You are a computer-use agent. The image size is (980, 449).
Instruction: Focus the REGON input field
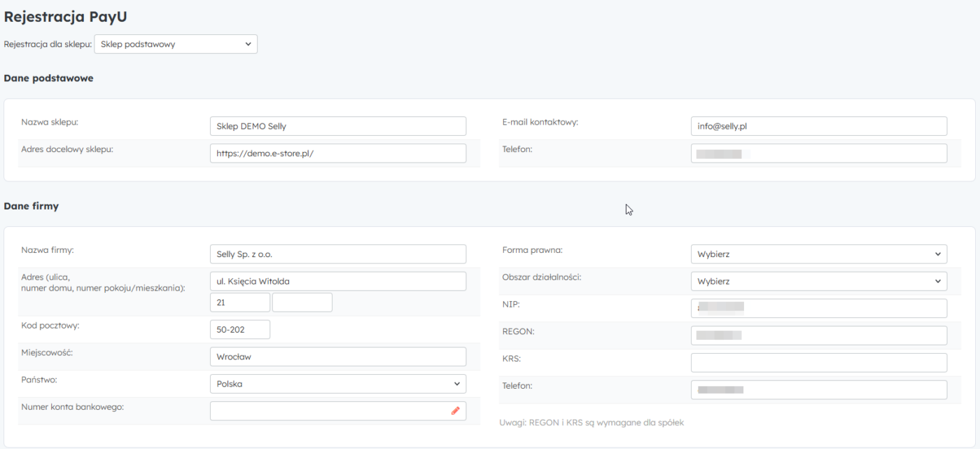point(818,336)
